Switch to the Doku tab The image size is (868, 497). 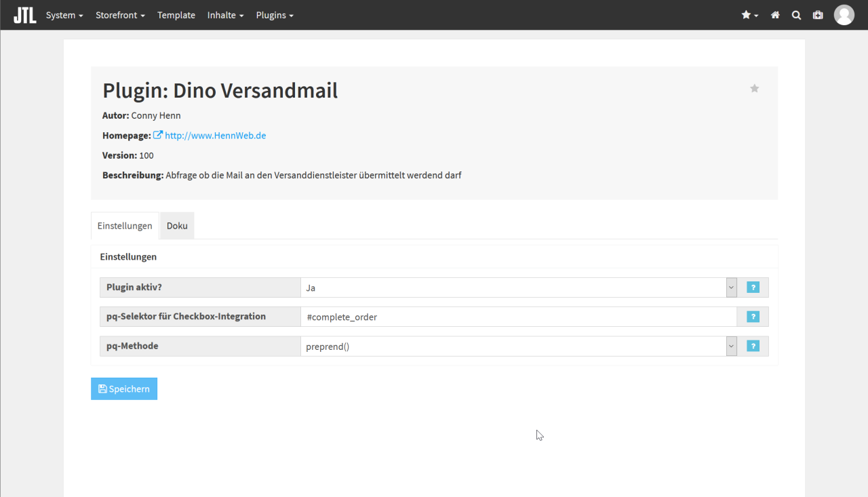pos(177,226)
